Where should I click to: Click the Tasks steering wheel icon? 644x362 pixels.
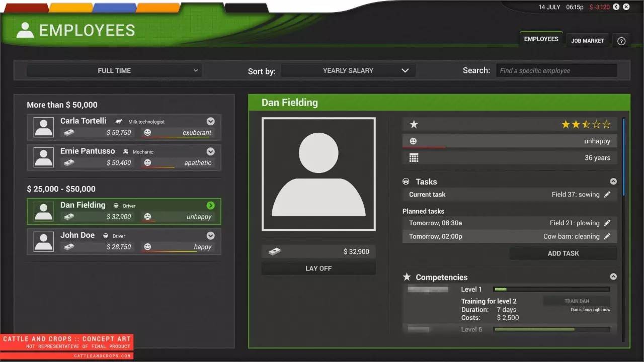pos(406,182)
